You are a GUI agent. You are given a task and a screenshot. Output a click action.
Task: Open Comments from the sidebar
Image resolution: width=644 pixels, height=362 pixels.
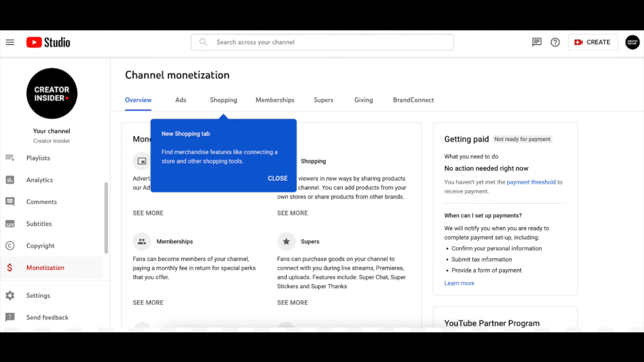coord(42,202)
